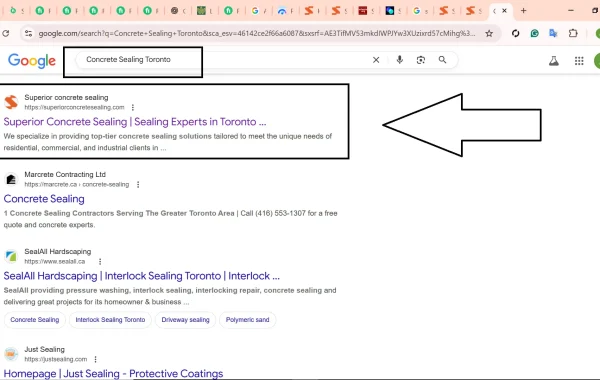Open Marcrete 'Concrete Sealing' result link
Screen dimensions: 600x380
pos(44,199)
